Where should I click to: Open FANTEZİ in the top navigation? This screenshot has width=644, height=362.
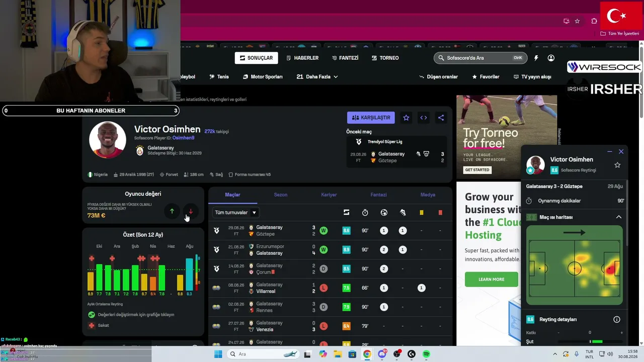coord(345,58)
